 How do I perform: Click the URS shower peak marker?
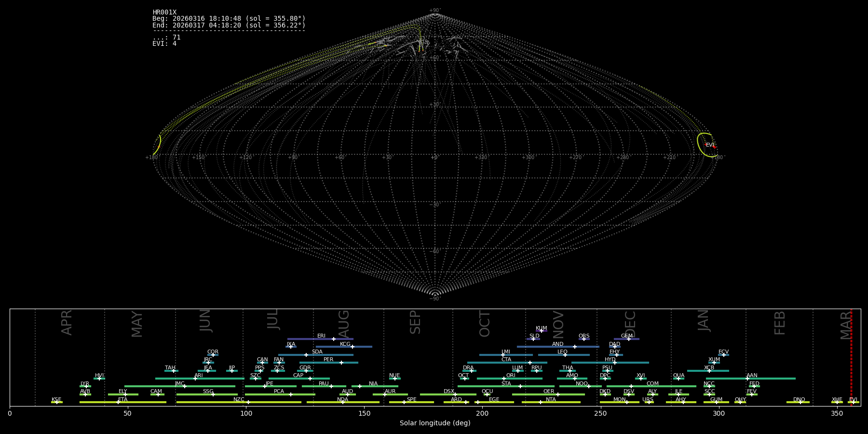pos(649,402)
